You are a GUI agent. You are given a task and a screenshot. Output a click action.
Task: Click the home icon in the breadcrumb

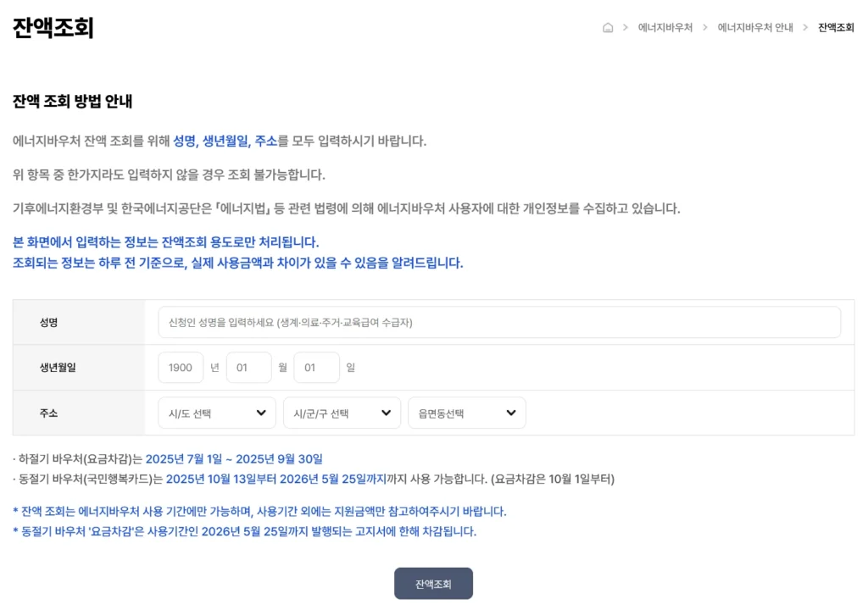click(607, 27)
